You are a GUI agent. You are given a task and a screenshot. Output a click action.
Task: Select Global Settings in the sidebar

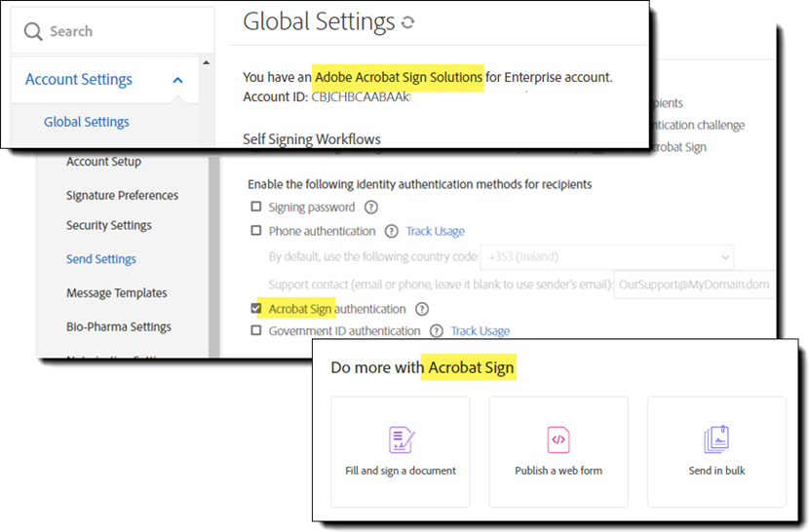(x=86, y=122)
